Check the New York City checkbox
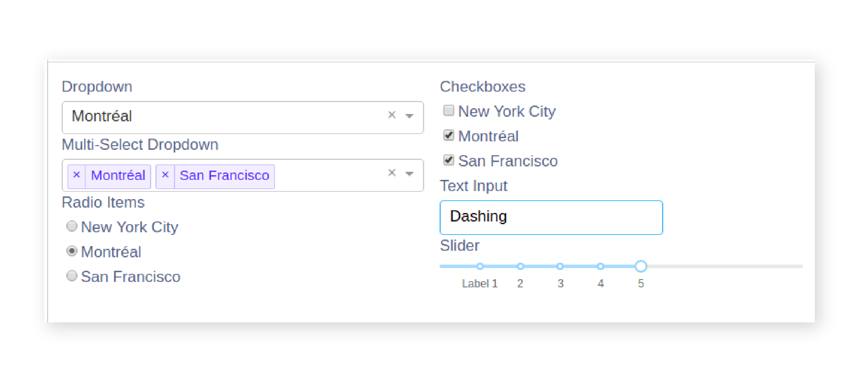Screen dimensions: 868x384 point(448,111)
